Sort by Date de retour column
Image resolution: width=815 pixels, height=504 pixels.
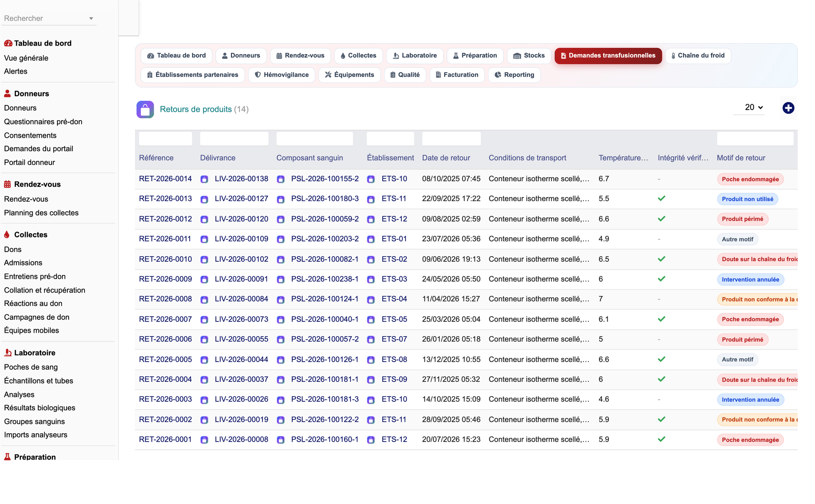446,158
